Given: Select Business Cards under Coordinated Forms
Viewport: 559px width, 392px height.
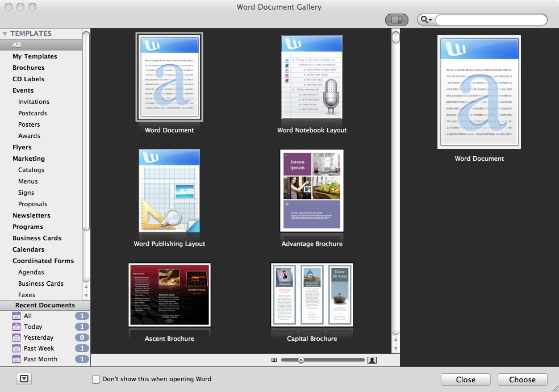Looking at the screenshot, I should pyautogui.click(x=41, y=283).
